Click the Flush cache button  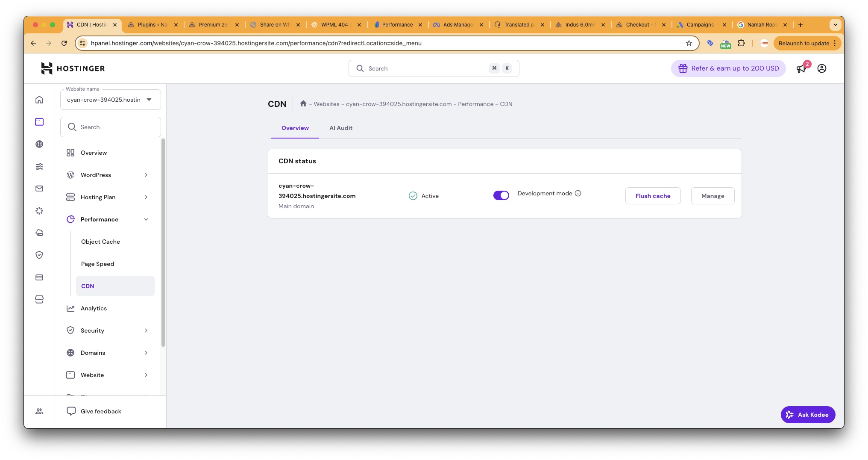653,196
